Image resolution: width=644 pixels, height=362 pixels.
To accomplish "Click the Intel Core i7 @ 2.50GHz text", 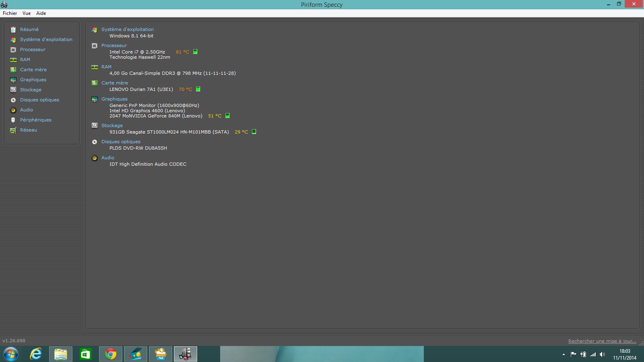I will [137, 52].
